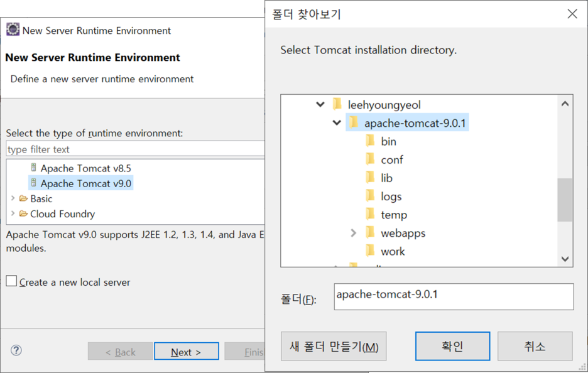The height and width of the screenshot is (373, 588).
Task: Collapse the apache-tomcat-9.0.1 folder node
Action: coord(337,122)
